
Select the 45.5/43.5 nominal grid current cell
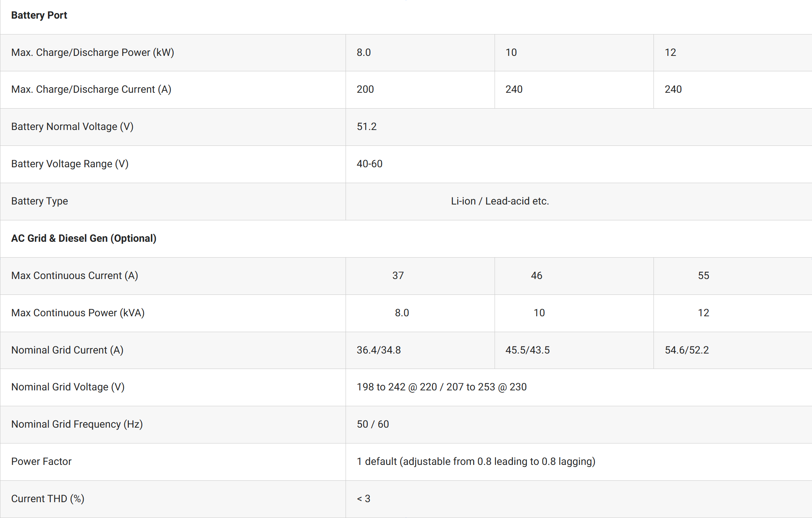point(527,350)
